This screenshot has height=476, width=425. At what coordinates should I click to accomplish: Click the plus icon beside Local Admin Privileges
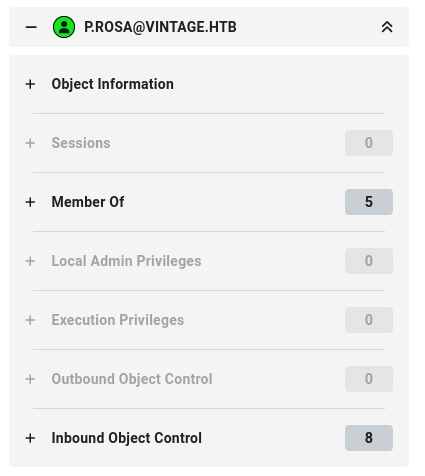30,261
